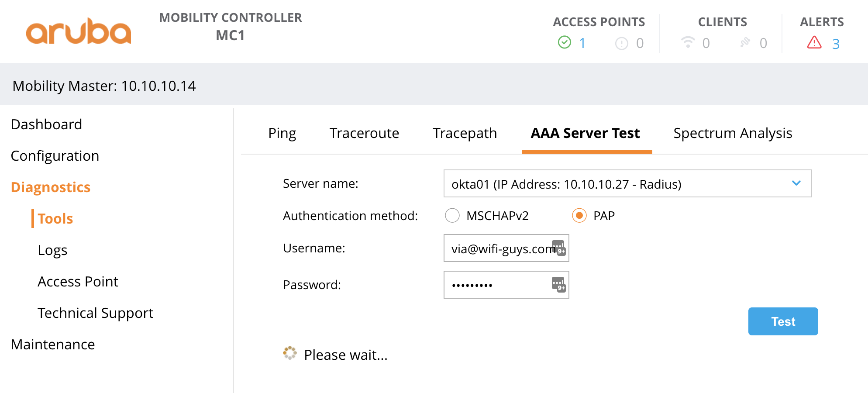Click the wired clients icon showing 0
This screenshot has width=868, height=393.
(745, 42)
